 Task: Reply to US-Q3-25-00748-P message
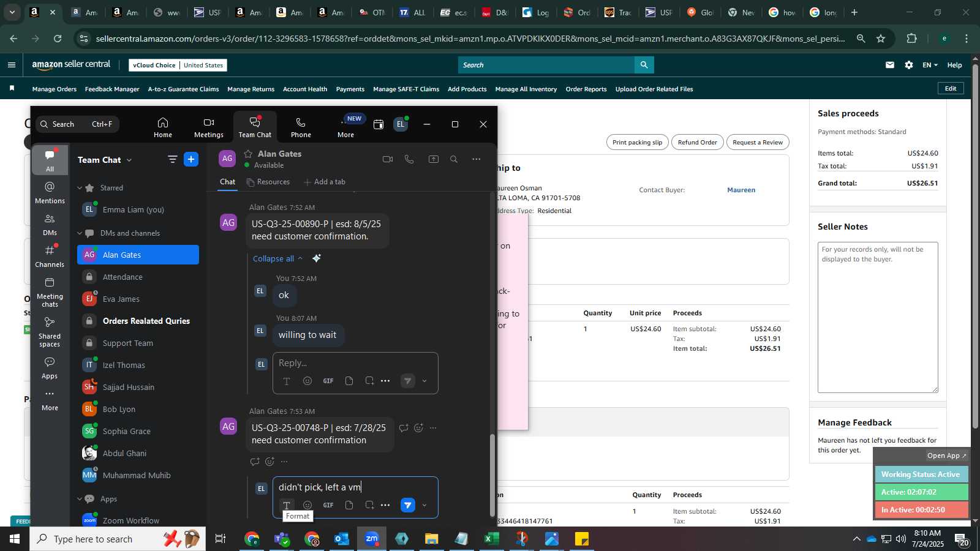click(404, 428)
